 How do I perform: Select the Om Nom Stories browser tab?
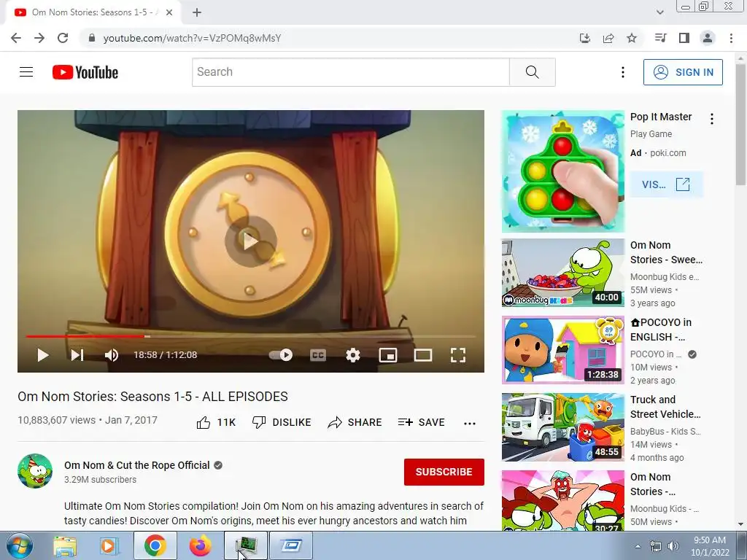click(x=93, y=13)
